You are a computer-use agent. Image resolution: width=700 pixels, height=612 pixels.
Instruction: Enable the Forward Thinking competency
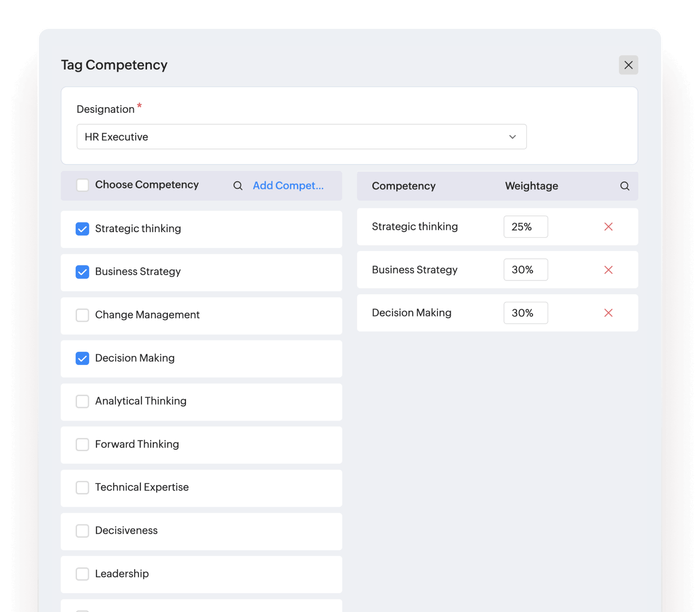pos(82,445)
